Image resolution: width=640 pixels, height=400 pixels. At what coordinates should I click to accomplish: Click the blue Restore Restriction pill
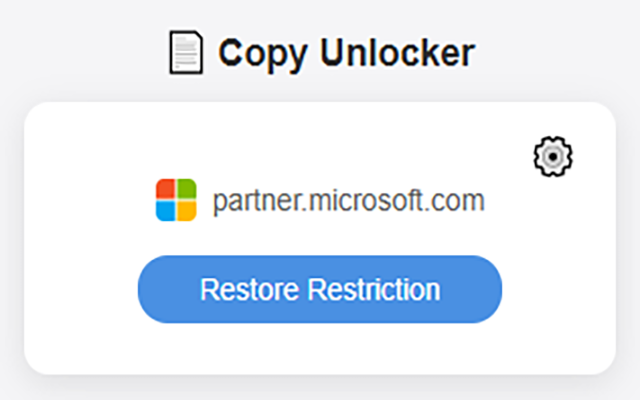click(x=319, y=289)
